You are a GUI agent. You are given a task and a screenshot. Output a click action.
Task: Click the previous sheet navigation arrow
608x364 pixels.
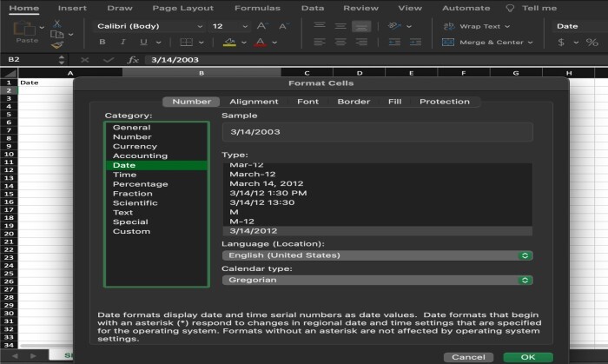click(x=15, y=356)
